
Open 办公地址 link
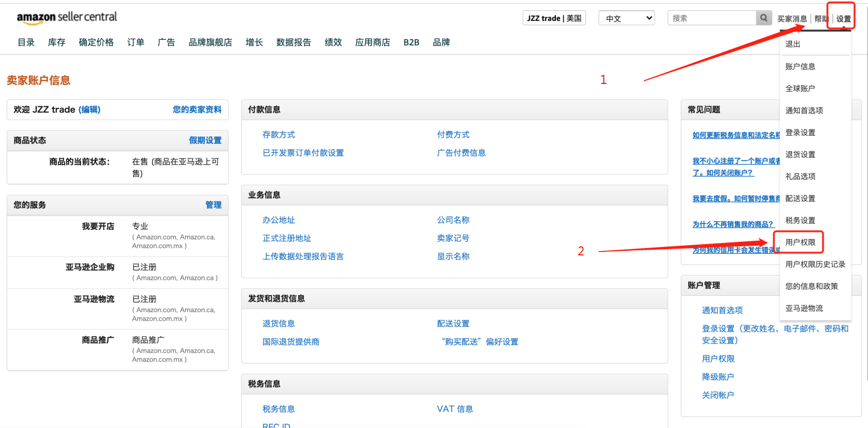click(279, 220)
